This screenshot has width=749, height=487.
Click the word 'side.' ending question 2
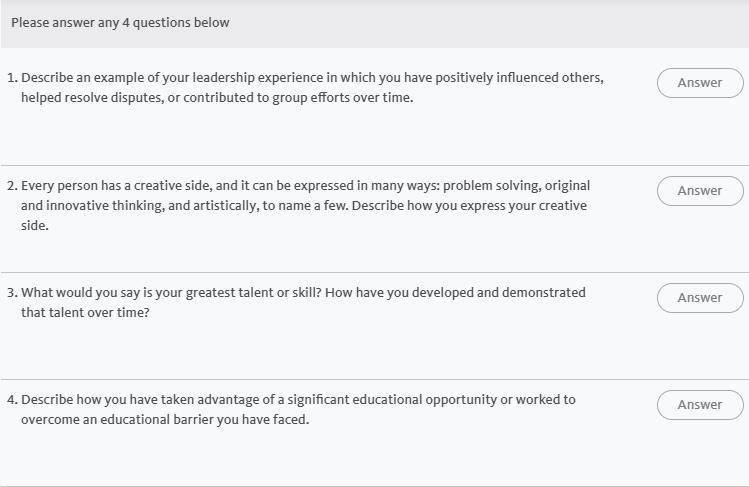pos(35,225)
